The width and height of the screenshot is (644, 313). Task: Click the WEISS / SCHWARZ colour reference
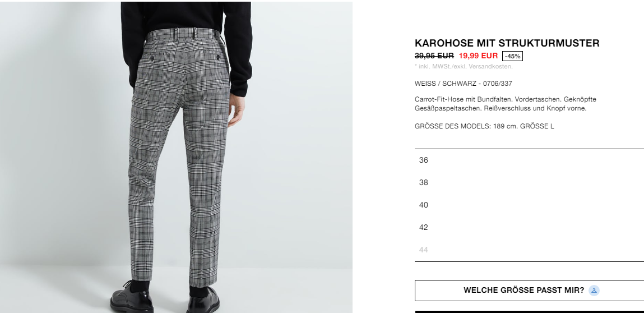coord(464,84)
